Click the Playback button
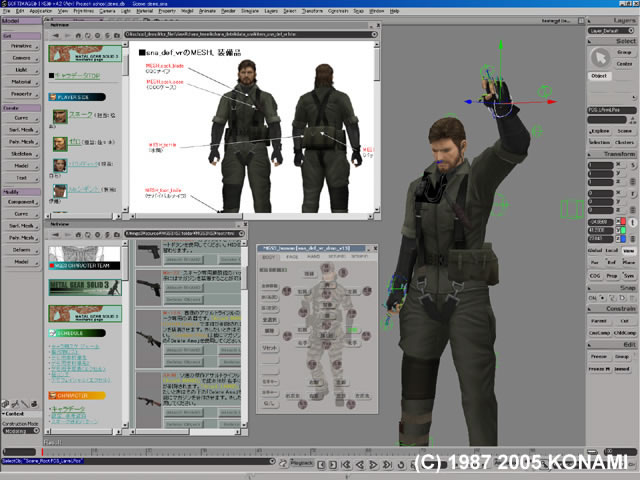640x480 pixels. point(301,463)
